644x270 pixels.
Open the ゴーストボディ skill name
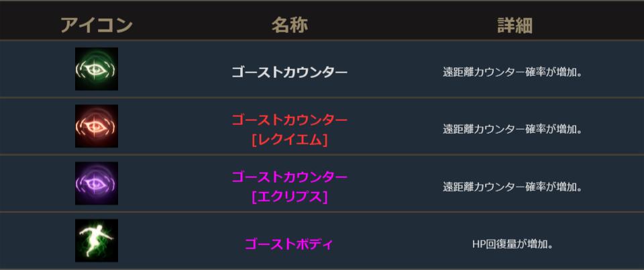pos(290,243)
